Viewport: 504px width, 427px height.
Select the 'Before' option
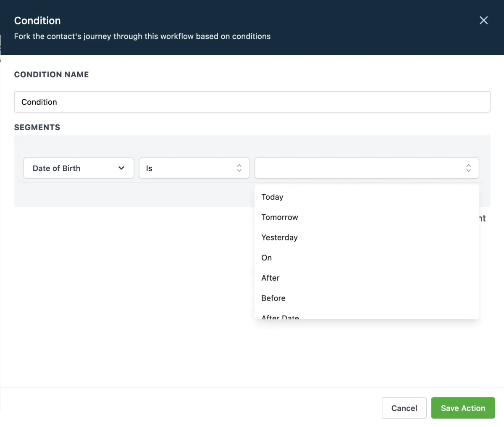pyautogui.click(x=273, y=298)
